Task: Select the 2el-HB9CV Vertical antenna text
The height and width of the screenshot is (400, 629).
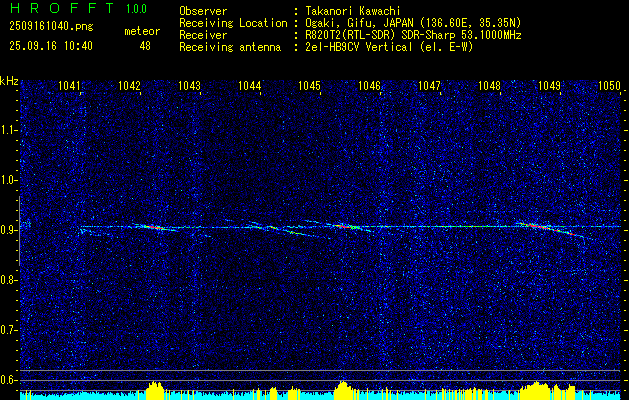Action: pyautogui.click(x=389, y=47)
